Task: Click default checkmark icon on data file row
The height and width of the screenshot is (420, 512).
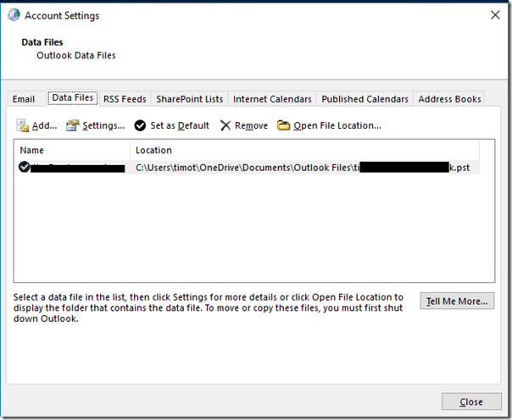Action: coord(25,167)
